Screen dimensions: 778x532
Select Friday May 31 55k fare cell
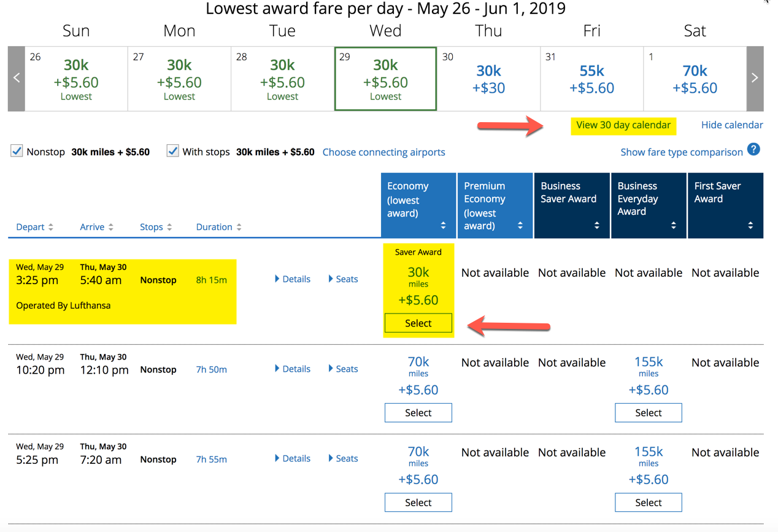pos(591,79)
